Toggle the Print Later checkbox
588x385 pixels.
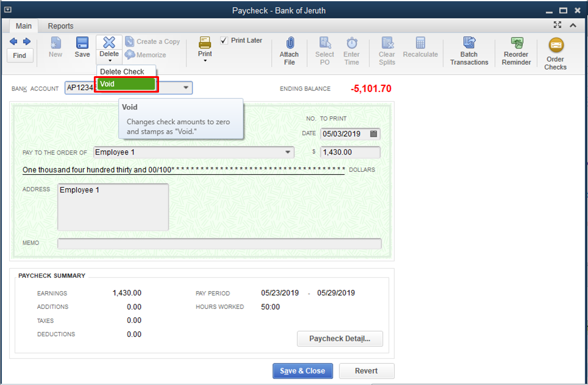coord(224,40)
